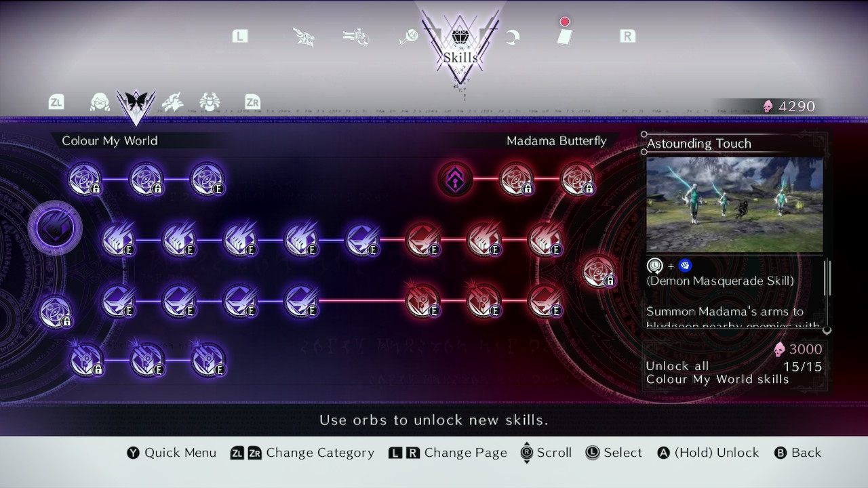Select last red node in third row
This screenshot has height=488, width=868.
[545, 300]
